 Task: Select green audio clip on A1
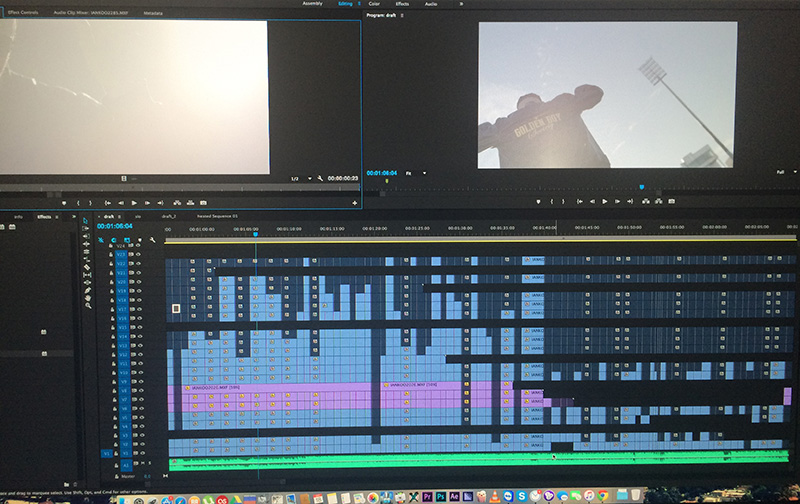tap(479, 459)
